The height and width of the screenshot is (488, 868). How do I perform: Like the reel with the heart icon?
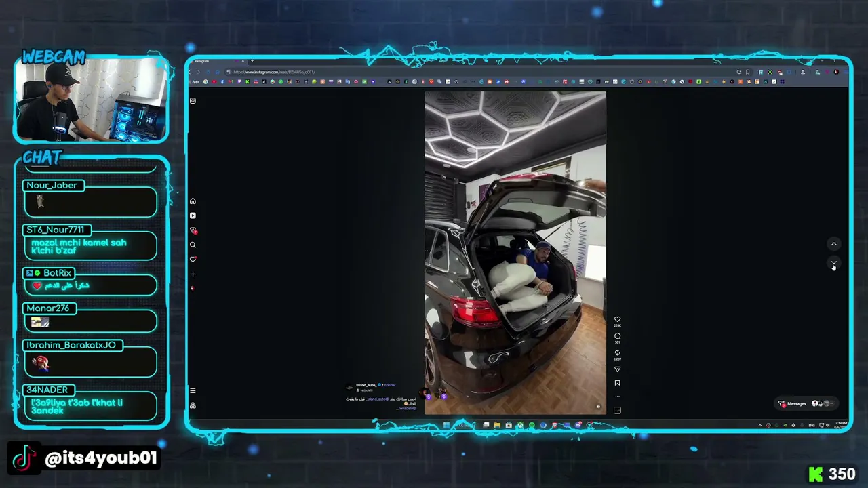pos(617,319)
